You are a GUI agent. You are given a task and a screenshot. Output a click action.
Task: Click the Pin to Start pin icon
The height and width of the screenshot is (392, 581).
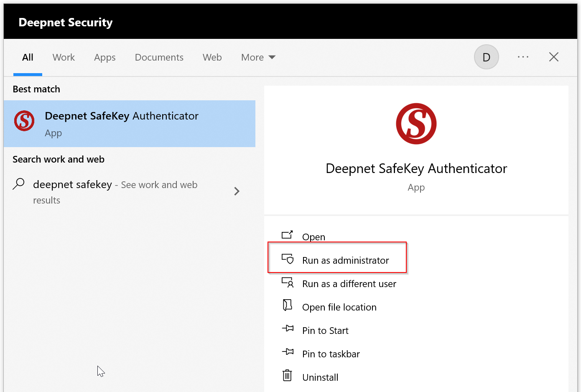coord(288,329)
